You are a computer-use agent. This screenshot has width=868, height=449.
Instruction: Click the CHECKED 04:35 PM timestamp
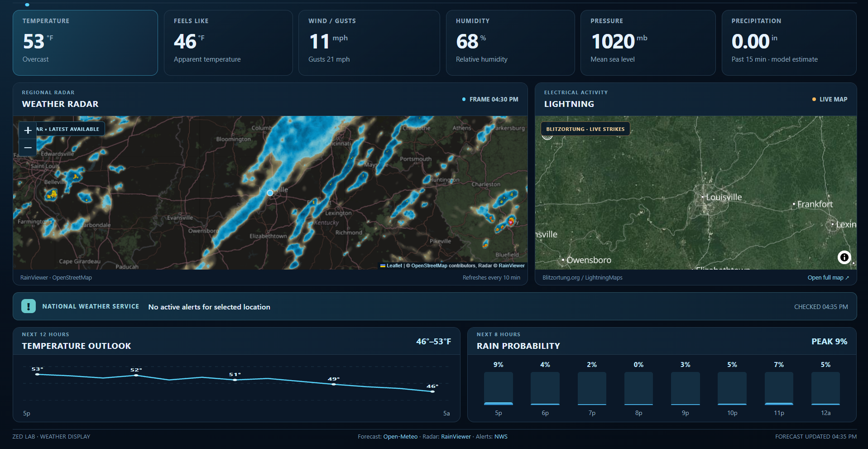821,307
